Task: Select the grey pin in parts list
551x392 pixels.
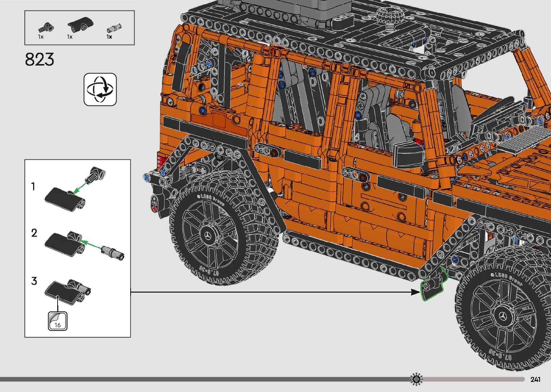Action: tap(114, 28)
